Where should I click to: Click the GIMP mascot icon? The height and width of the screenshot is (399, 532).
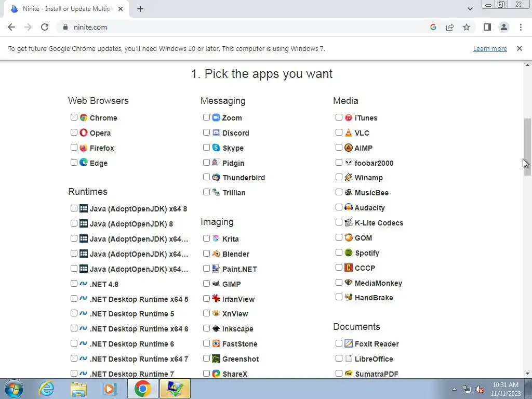pyautogui.click(x=216, y=283)
